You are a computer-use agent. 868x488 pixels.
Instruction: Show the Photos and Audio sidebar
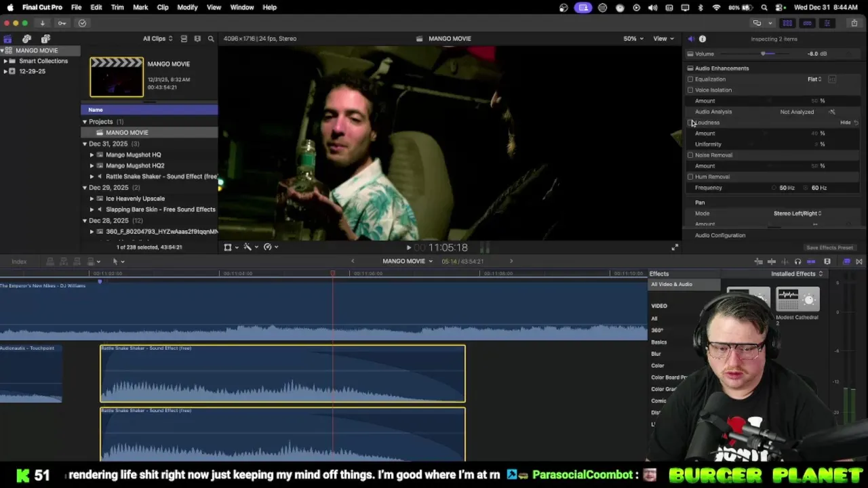pos(26,39)
